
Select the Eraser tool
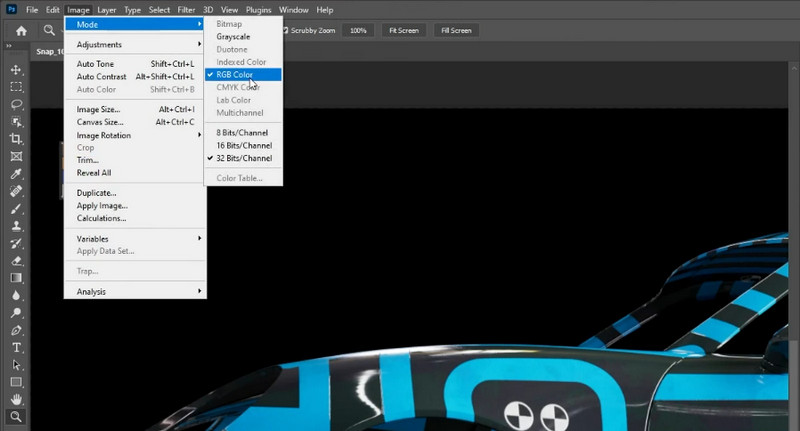16,261
